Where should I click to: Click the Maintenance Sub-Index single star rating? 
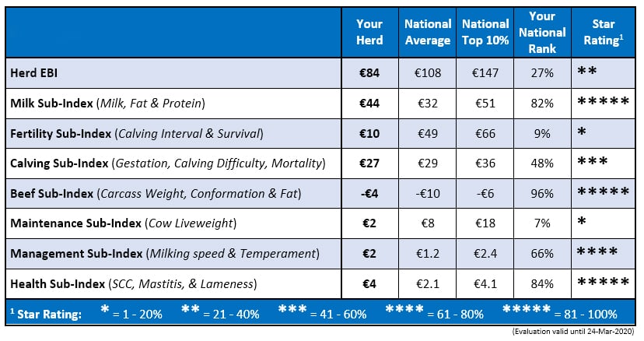pos(582,223)
